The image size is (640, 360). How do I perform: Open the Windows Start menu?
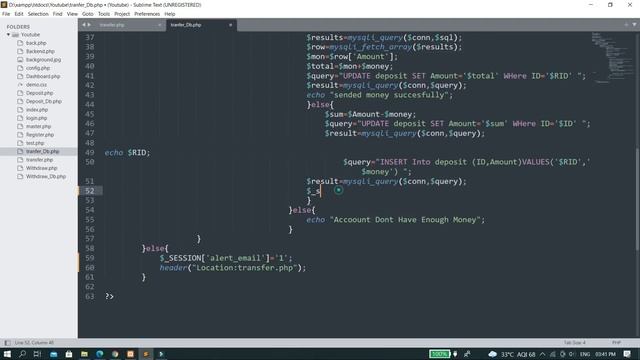coord(7,354)
